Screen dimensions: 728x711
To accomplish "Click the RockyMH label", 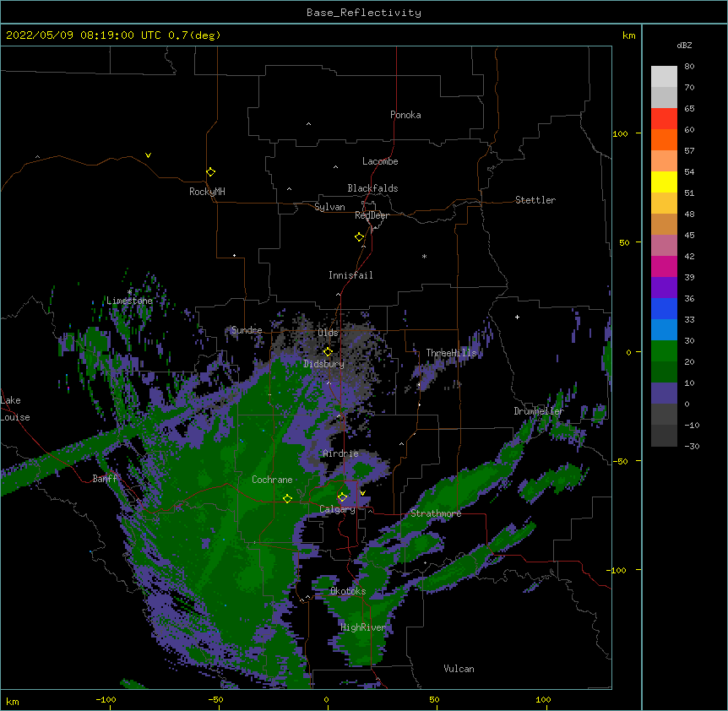I will coord(207,192).
